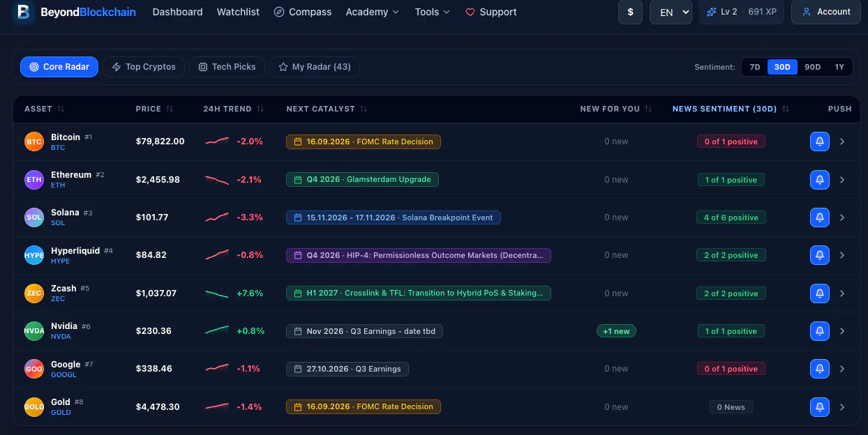Click the 0 News badge for Gold
Screen dimensions: 868x435
[731, 407]
